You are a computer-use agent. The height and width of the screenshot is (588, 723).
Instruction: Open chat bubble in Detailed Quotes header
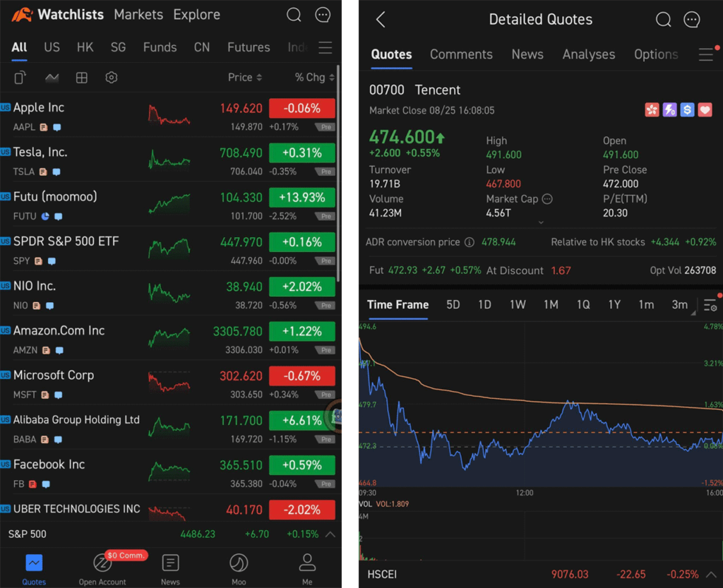pyautogui.click(x=692, y=19)
